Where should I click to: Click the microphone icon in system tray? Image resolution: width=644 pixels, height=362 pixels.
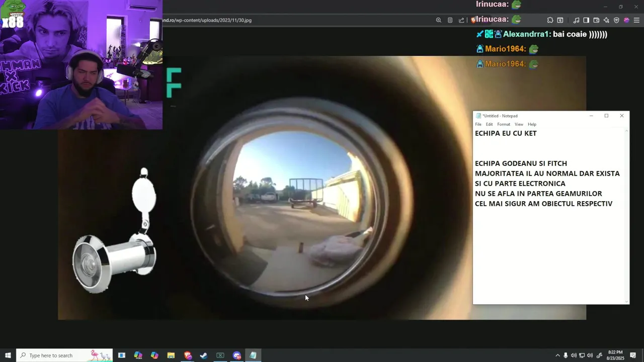pyautogui.click(x=566, y=355)
